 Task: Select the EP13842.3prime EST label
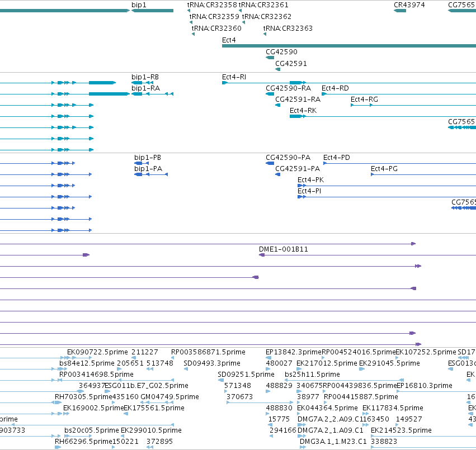coord(293,352)
